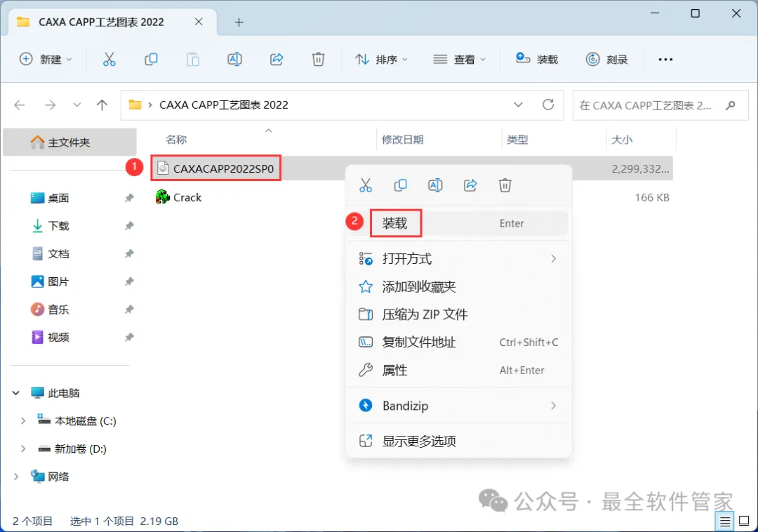Go back with the back arrow

point(20,105)
